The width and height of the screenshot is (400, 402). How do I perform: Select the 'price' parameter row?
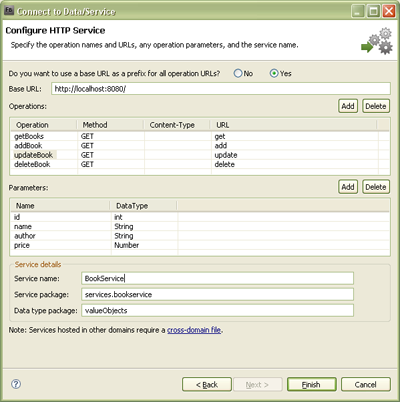point(200,245)
